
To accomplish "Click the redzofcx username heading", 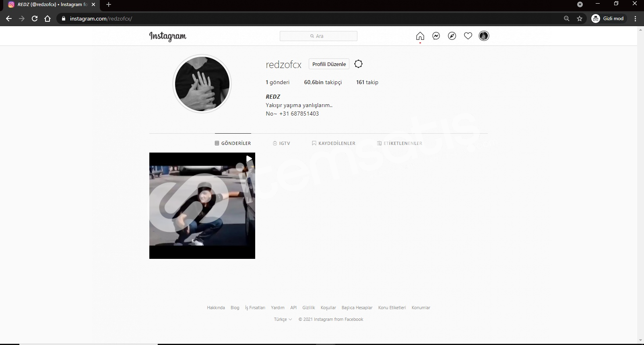I will (283, 64).
